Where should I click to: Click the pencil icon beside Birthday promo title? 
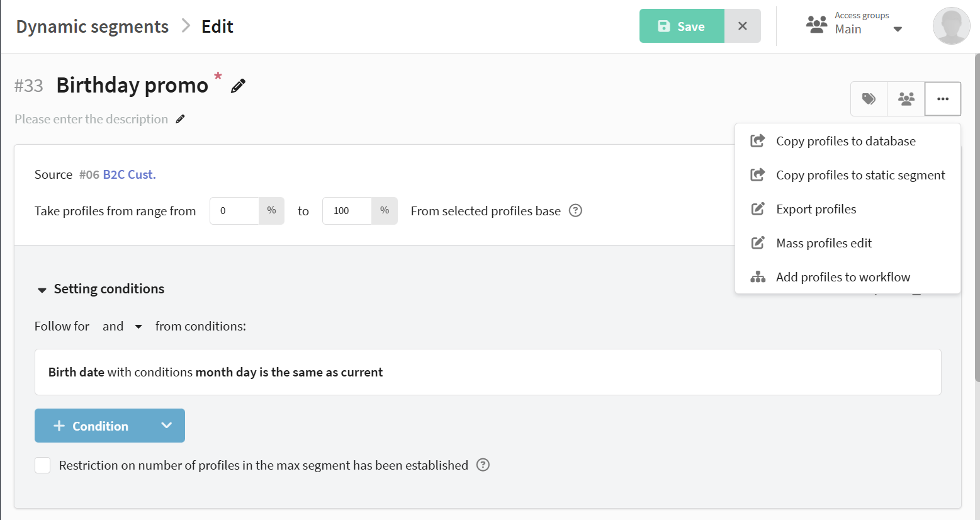pos(238,86)
